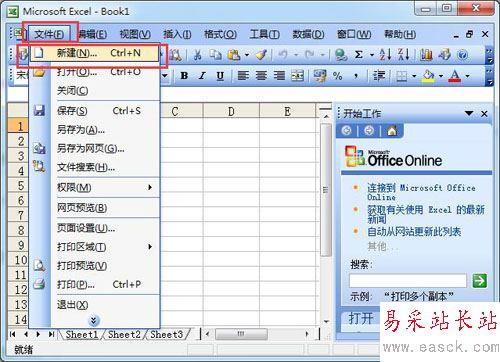Click link 自动从网站更新此列表
Image resolution: width=500 pixels, height=362 pixels.
414,231
